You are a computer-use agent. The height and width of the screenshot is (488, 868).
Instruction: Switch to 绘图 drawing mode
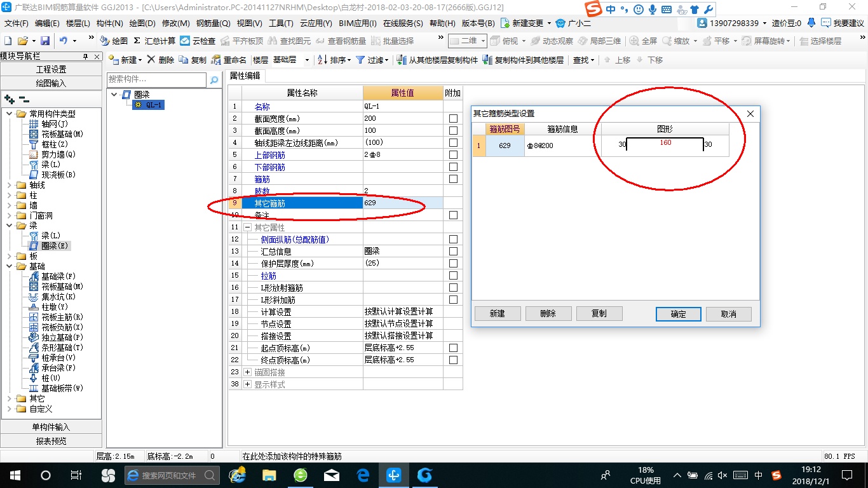pos(114,41)
